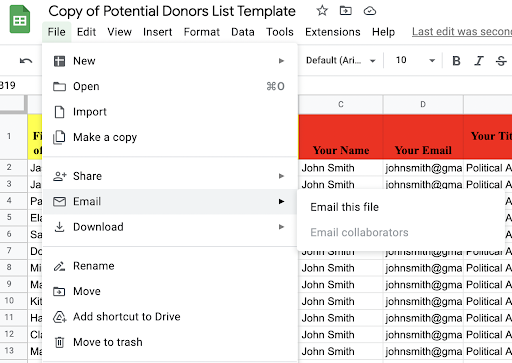Image resolution: width=512 pixels, height=363 pixels.
Task: Click John Smith cell in row 12
Action: [x=341, y=334]
